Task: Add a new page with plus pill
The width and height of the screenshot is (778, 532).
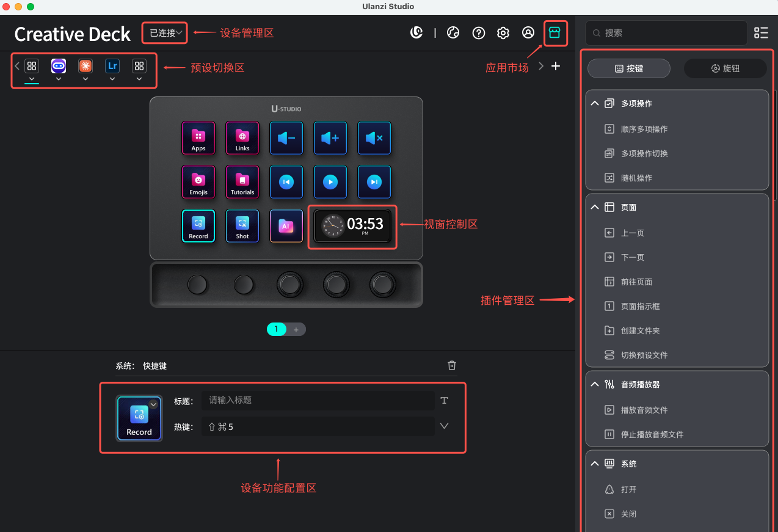Action: (296, 329)
